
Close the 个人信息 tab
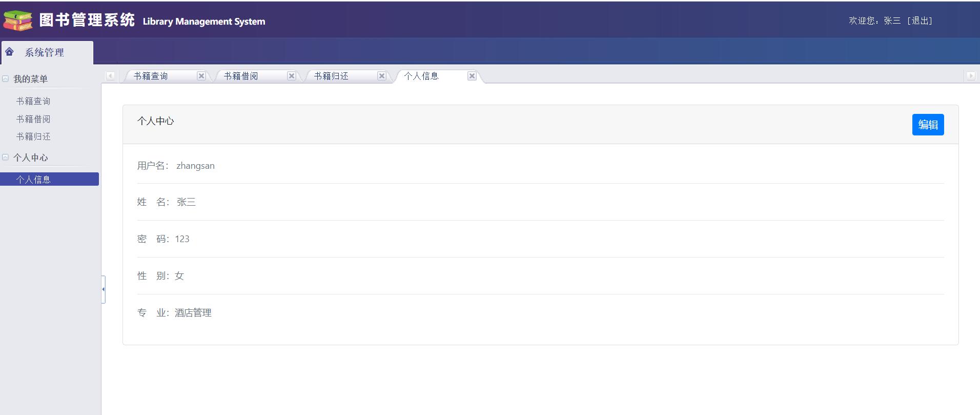pos(472,76)
